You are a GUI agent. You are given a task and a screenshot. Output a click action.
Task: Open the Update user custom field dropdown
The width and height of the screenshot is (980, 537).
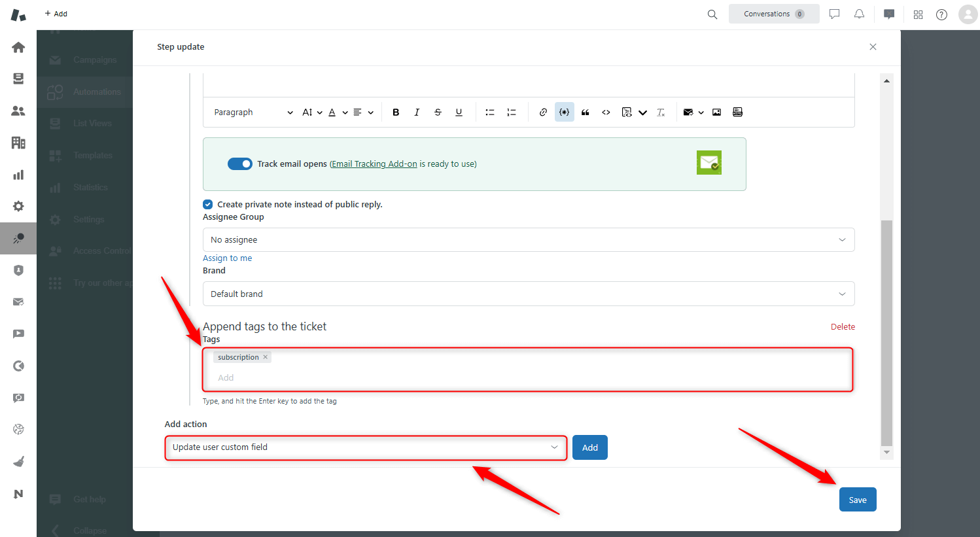pyautogui.click(x=366, y=447)
